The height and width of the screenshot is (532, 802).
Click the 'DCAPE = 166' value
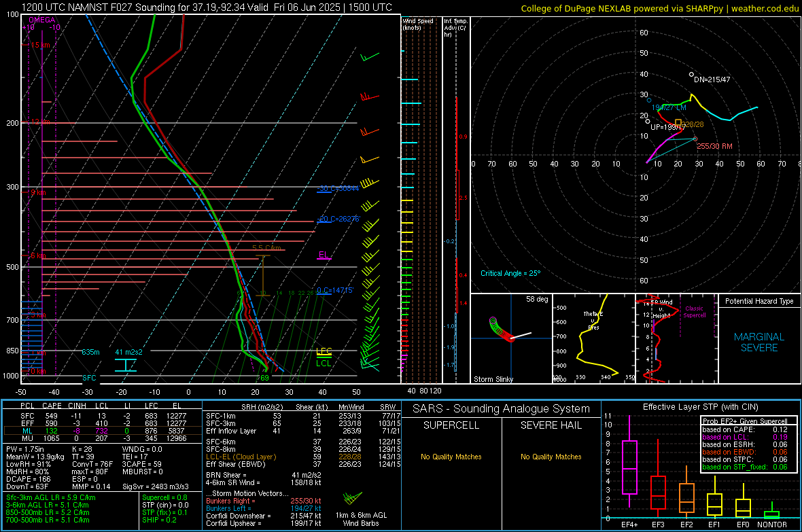pyautogui.click(x=28, y=479)
